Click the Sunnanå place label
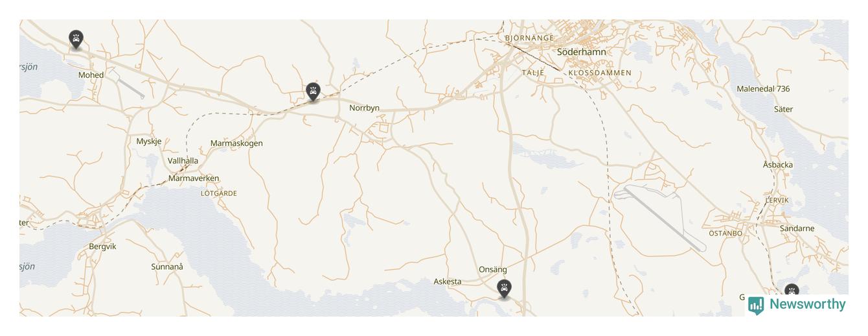The width and height of the screenshot is (868, 336). (167, 267)
